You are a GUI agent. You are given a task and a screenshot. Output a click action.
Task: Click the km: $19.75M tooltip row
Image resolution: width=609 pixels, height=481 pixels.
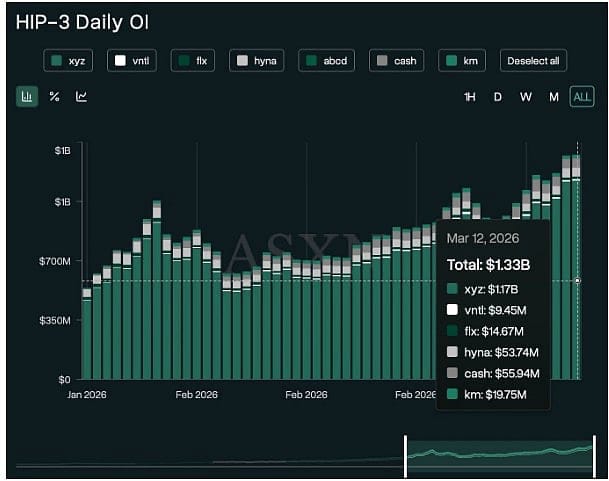487,394
